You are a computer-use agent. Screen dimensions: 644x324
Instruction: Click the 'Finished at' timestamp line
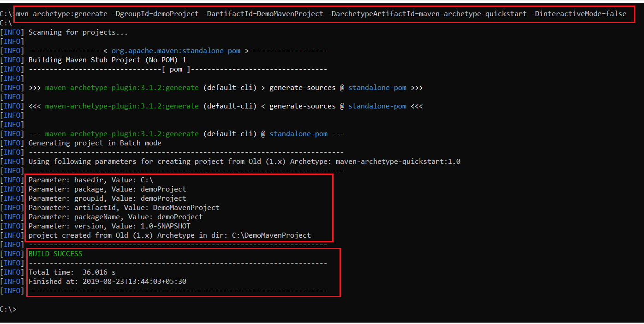[107, 282]
